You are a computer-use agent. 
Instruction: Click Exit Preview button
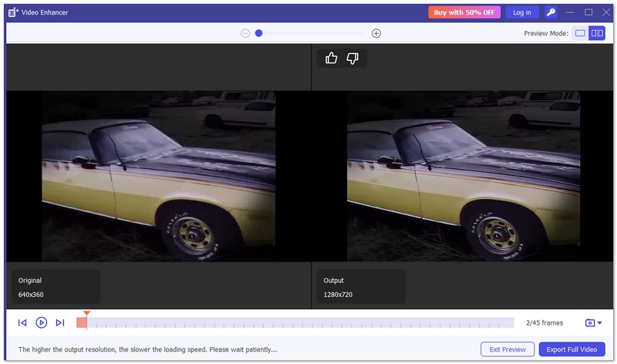[507, 349]
